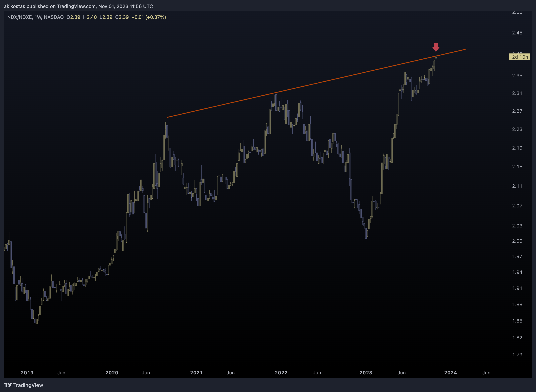Click the 2.00 price axis label
Image resolution: width=536 pixels, height=392 pixels.
pos(517,241)
